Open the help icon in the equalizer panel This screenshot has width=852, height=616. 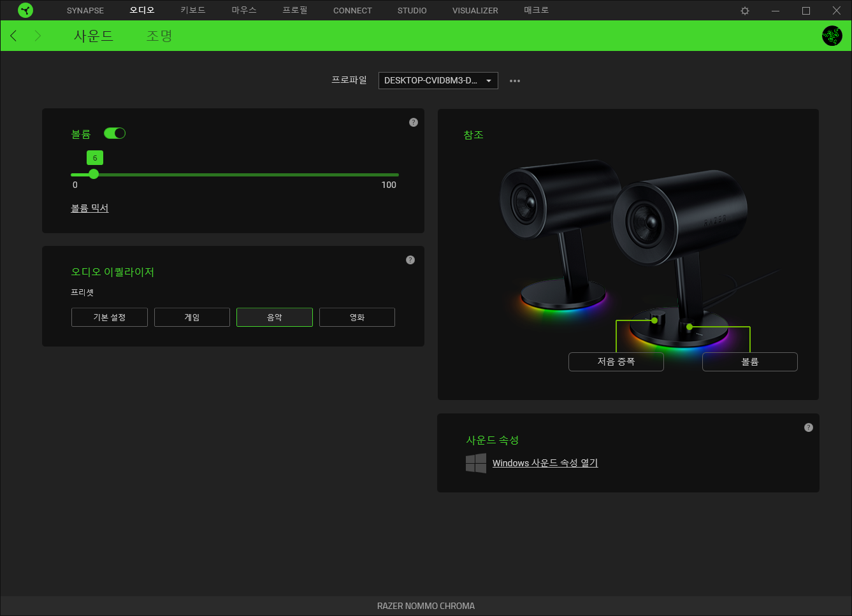(x=410, y=260)
